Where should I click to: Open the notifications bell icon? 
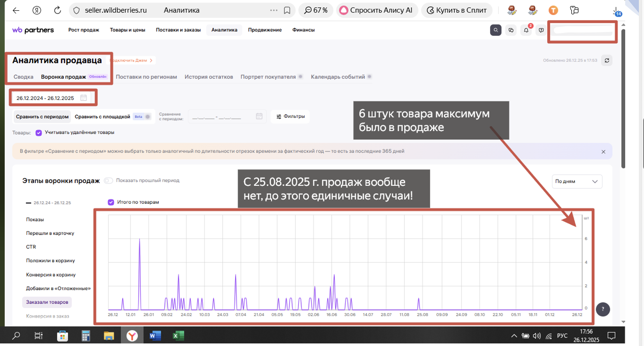(526, 30)
